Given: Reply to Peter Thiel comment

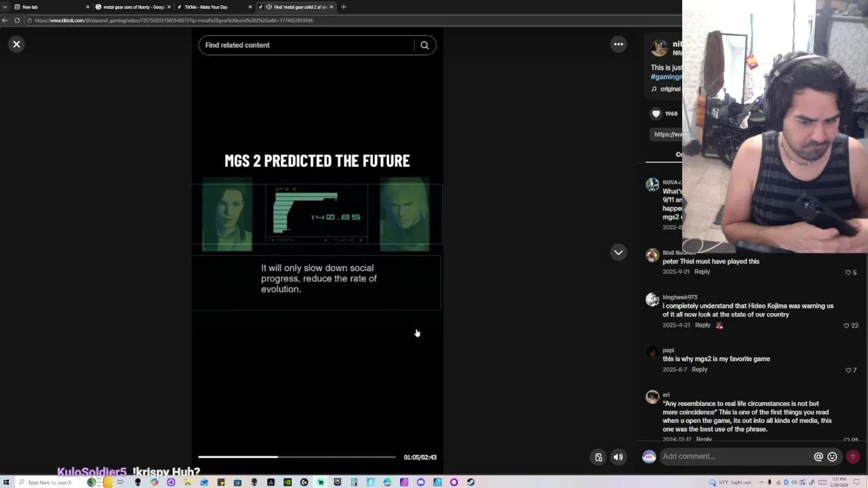Looking at the screenshot, I should 702,272.
